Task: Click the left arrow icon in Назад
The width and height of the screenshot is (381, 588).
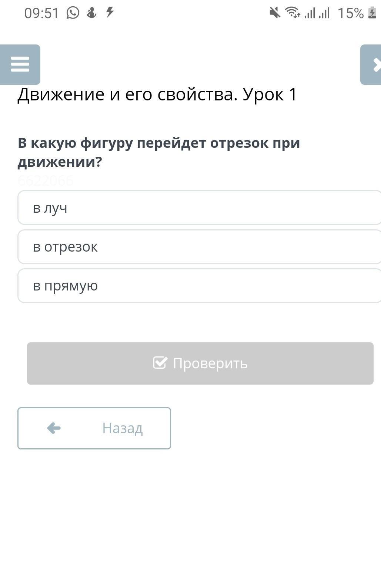Action: point(54,428)
